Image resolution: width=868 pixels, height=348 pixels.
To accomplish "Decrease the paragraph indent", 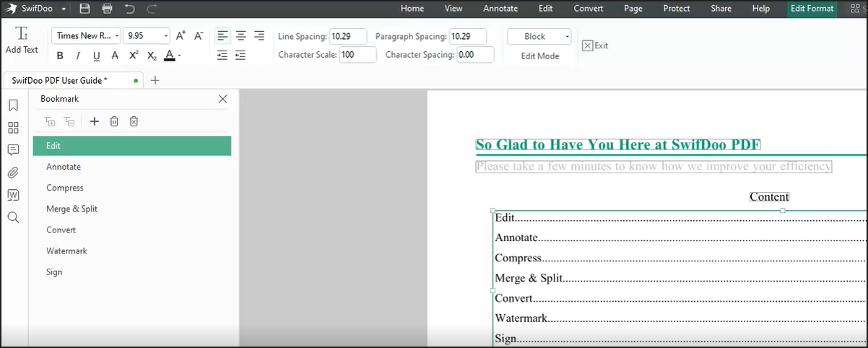I will click(x=240, y=56).
